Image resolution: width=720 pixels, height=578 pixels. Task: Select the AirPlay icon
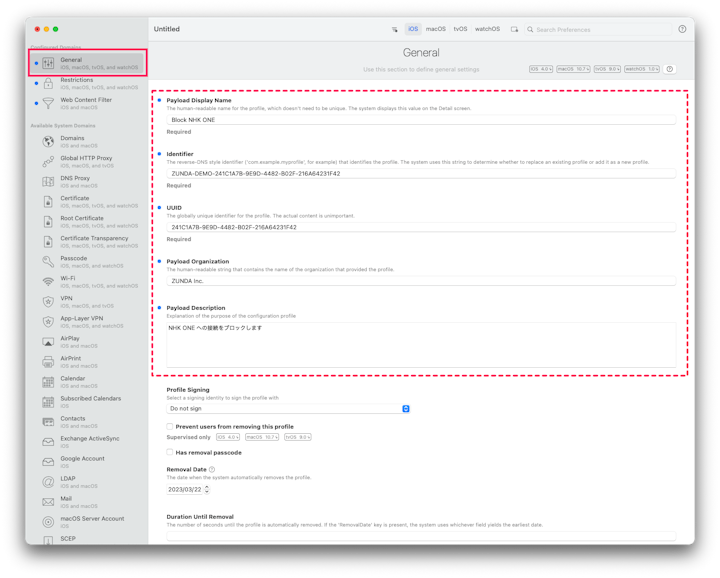48,342
